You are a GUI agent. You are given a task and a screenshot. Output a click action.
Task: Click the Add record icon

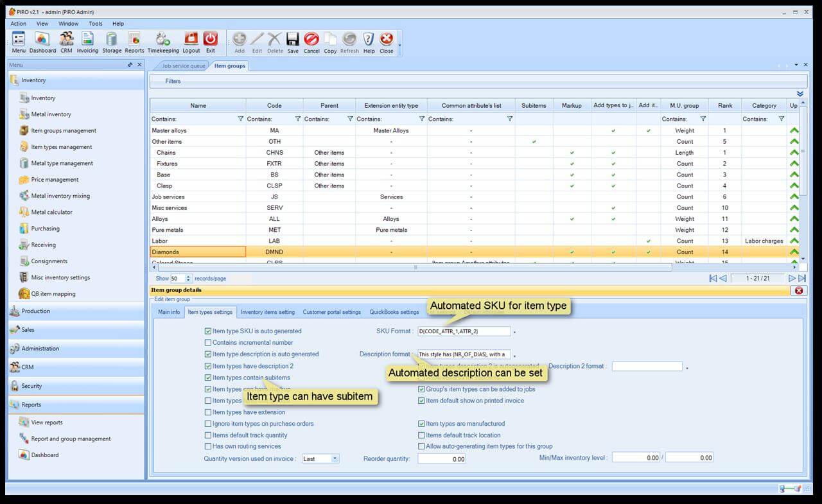[x=240, y=42]
